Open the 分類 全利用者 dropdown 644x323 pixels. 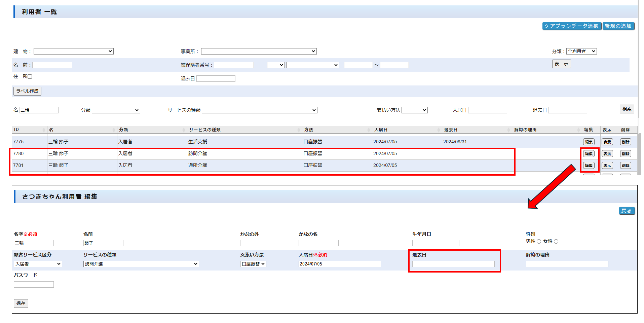pos(581,51)
